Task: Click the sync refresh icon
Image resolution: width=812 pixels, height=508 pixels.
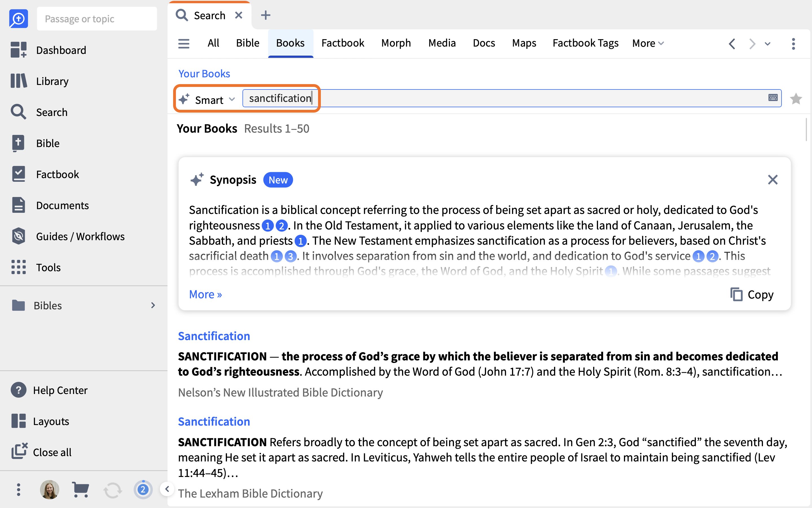Action: click(x=112, y=490)
